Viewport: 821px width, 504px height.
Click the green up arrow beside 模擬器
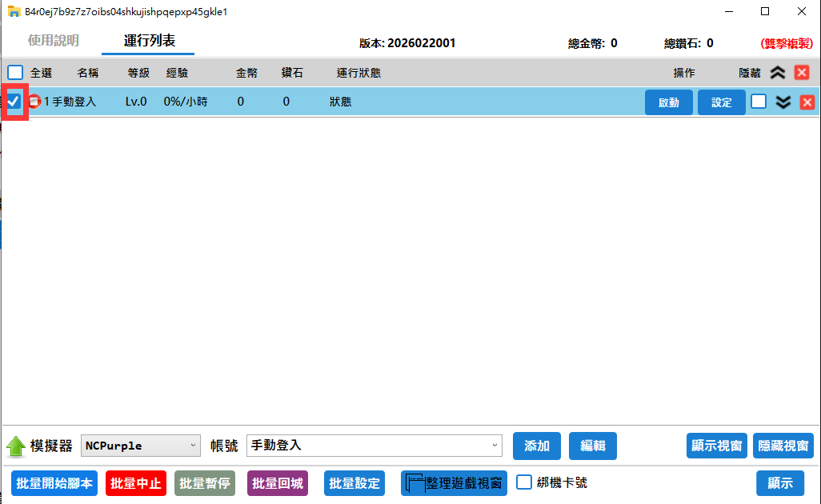16,446
